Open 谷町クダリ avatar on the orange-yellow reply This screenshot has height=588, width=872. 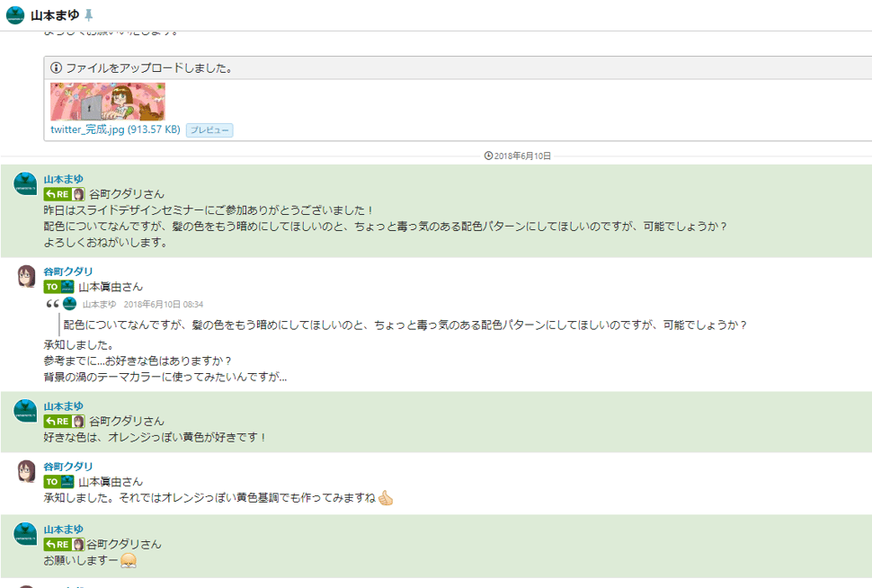click(x=25, y=470)
